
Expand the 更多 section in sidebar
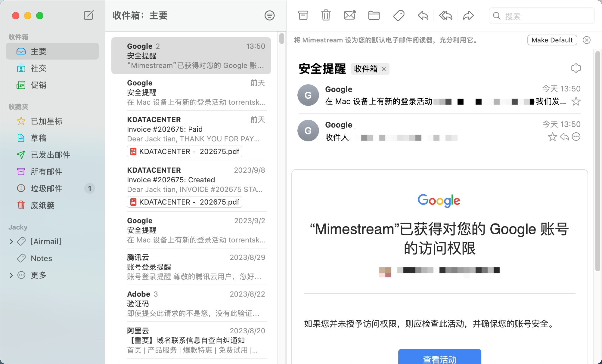pos(11,275)
